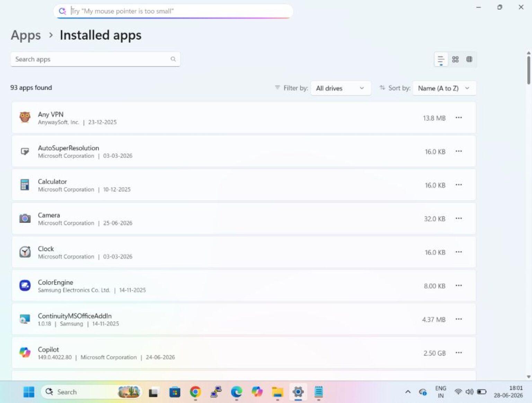The width and height of the screenshot is (532, 403).
Task: Switch to table view layout
Action: [x=469, y=60]
